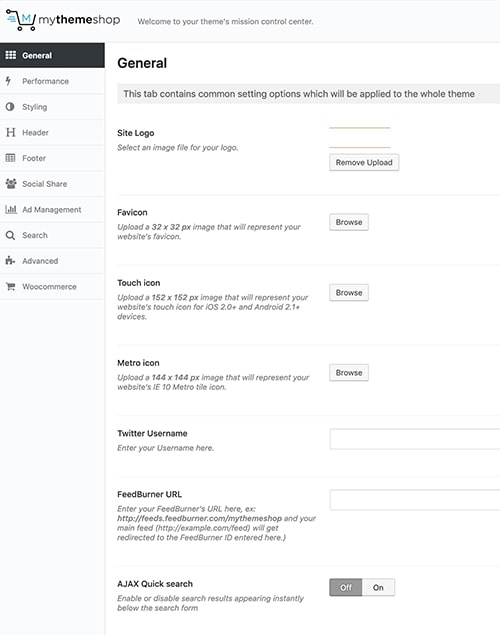Screen dimensions: 500x635
Task: Set AJAX Quick search to Off
Action: coord(346,587)
